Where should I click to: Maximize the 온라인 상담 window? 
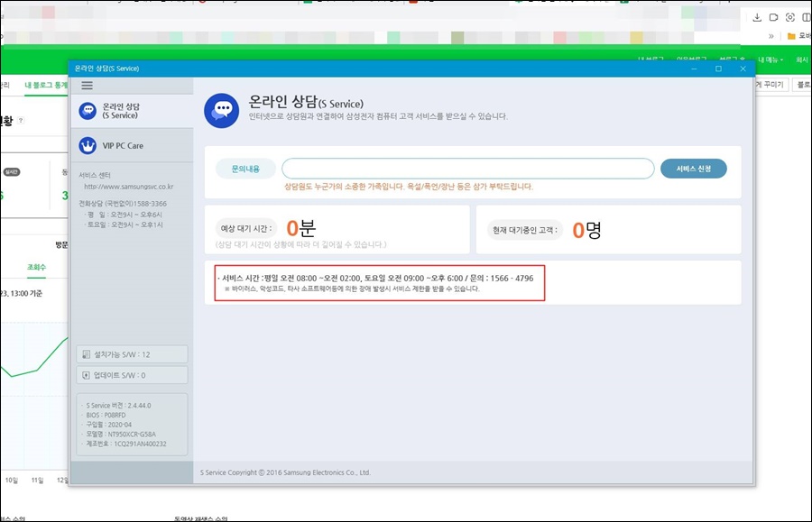tap(718, 69)
